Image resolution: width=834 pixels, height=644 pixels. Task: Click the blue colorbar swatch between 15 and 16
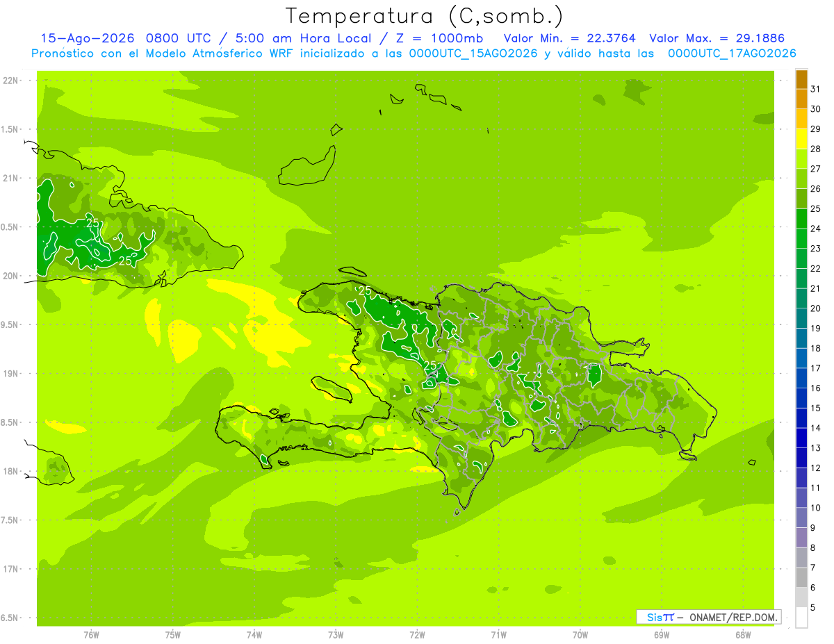click(801, 398)
